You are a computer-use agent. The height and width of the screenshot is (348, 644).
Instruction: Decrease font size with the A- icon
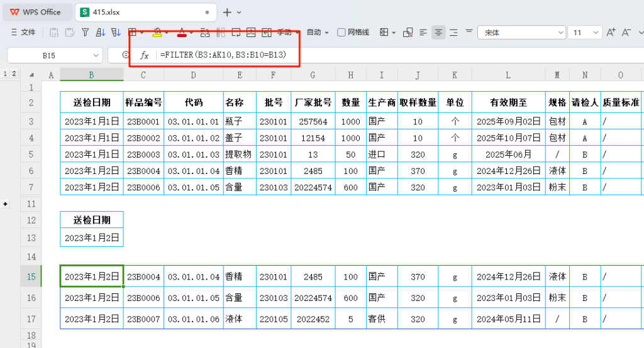pyautogui.click(x=626, y=33)
